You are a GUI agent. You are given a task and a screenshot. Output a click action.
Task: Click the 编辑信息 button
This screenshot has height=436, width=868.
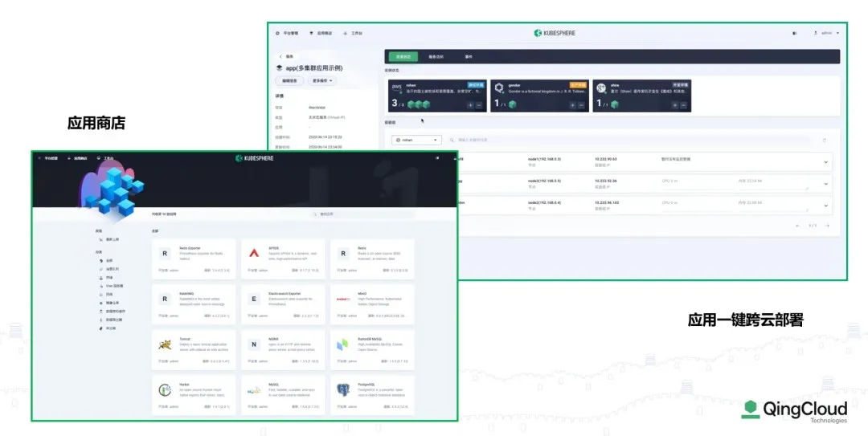click(289, 81)
